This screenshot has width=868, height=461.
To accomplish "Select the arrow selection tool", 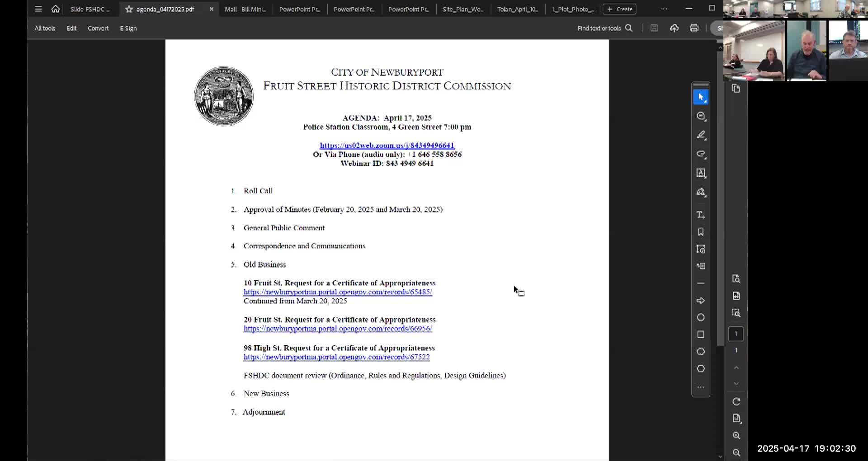I will (701, 97).
